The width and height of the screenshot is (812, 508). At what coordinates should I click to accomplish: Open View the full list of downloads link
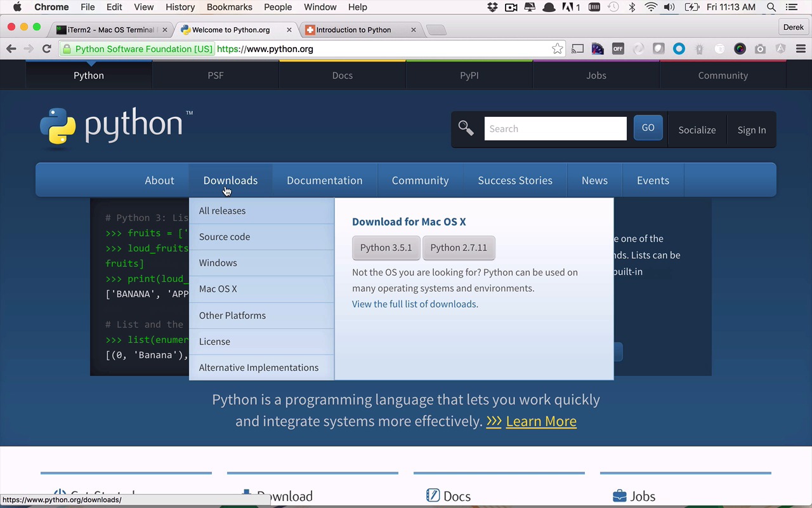415,304
